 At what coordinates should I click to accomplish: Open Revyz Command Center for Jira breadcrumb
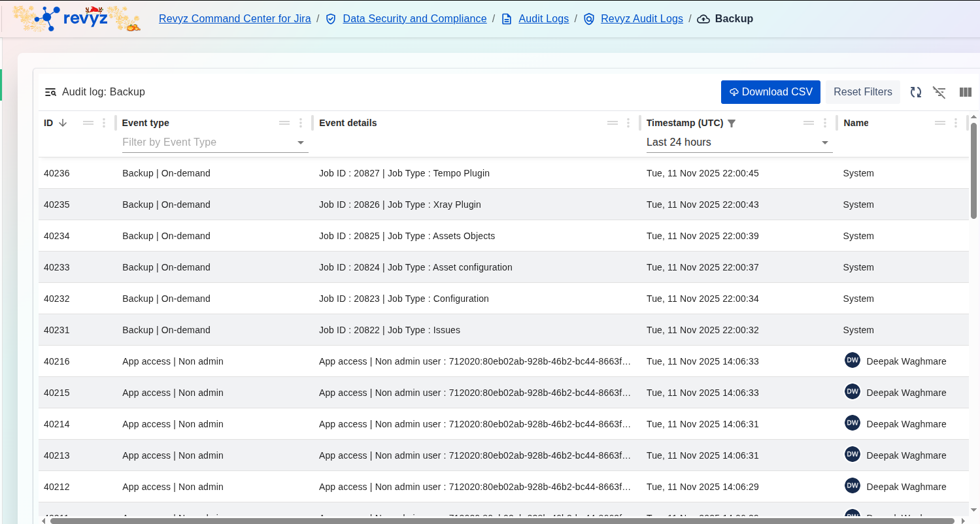tap(235, 18)
